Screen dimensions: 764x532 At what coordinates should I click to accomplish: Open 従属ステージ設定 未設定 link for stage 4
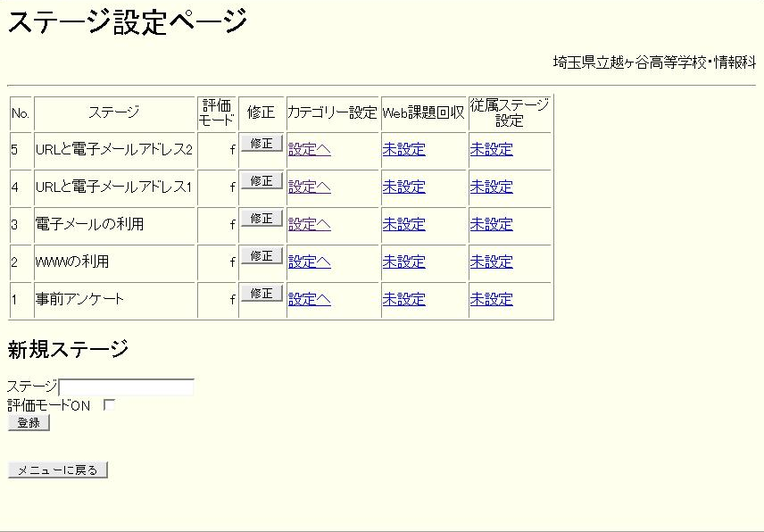tap(491, 187)
